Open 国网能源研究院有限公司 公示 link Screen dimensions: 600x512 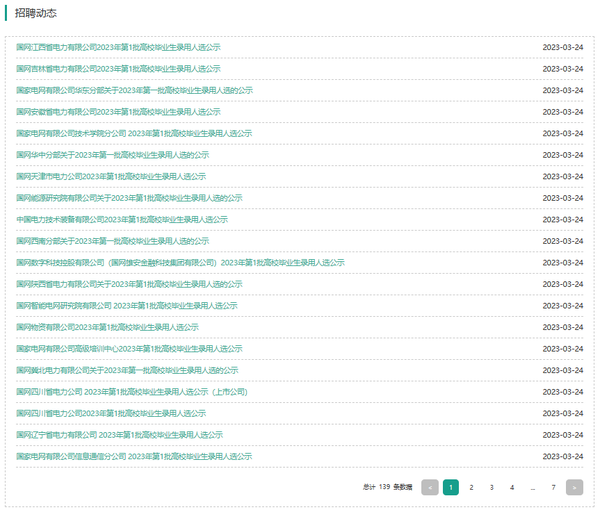pos(129,198)
